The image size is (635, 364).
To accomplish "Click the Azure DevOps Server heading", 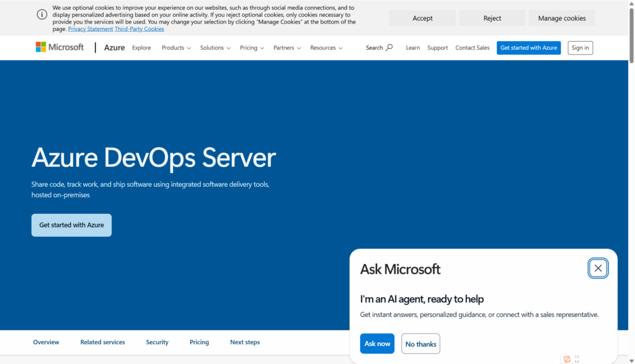I will coord(154,157).
